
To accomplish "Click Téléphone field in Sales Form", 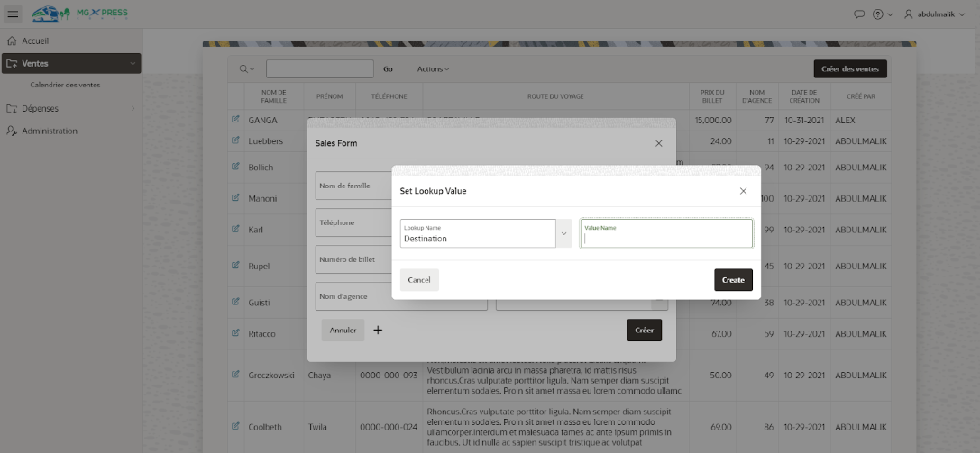I will (x=353, y=222).
